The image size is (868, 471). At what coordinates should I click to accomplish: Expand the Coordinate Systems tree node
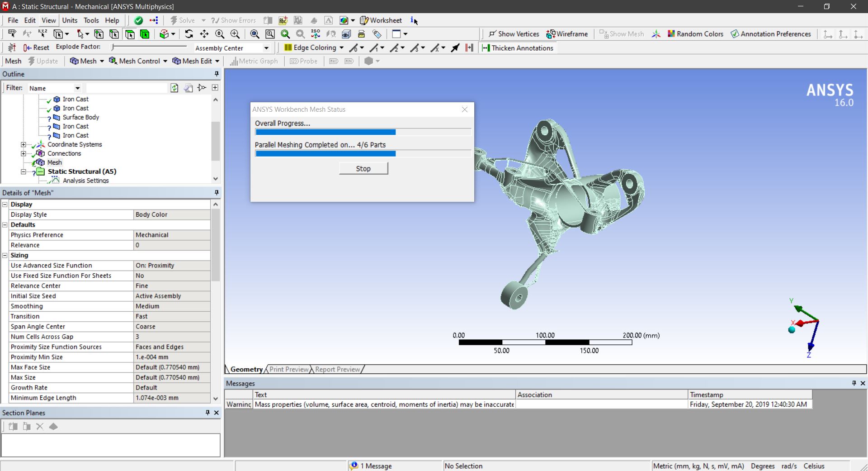(x=24, y=144)
